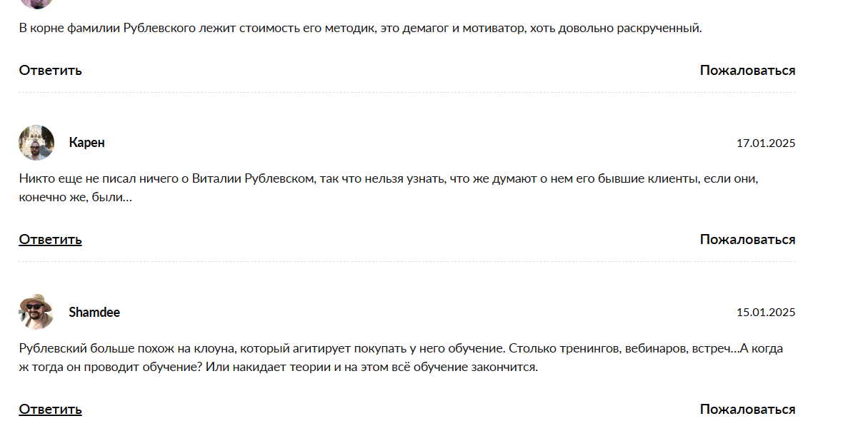Report Shamdee's comment via Пожаловаться
This screenshot has height=431, width=868.
[747, 409]
